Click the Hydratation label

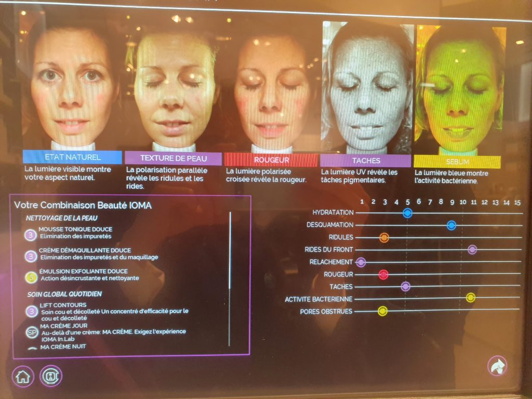tap(333, 212)
